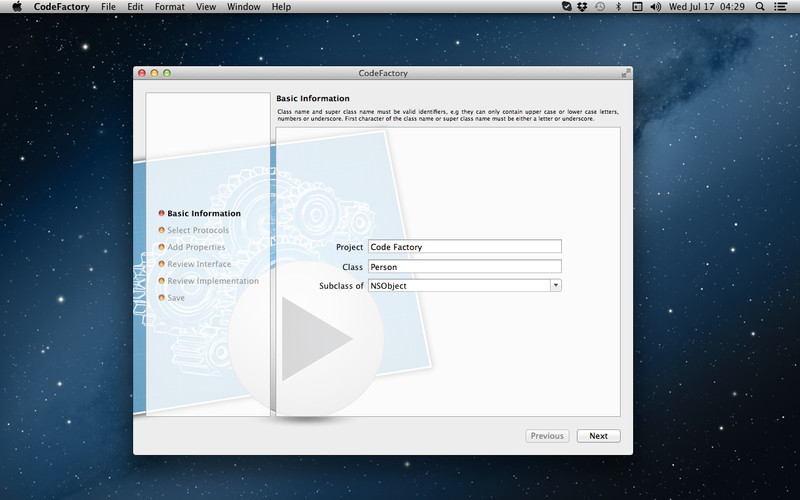Open the Format menu
The height and width of the screenshot is (500, 800).
point(170,7)
